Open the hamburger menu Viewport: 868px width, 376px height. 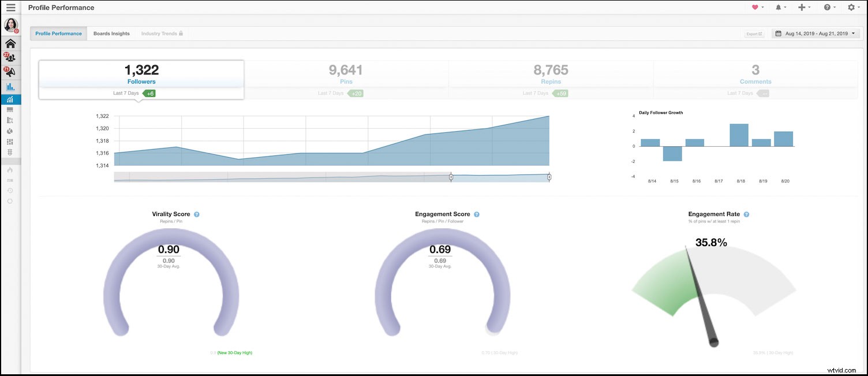[x=10, y=8]
